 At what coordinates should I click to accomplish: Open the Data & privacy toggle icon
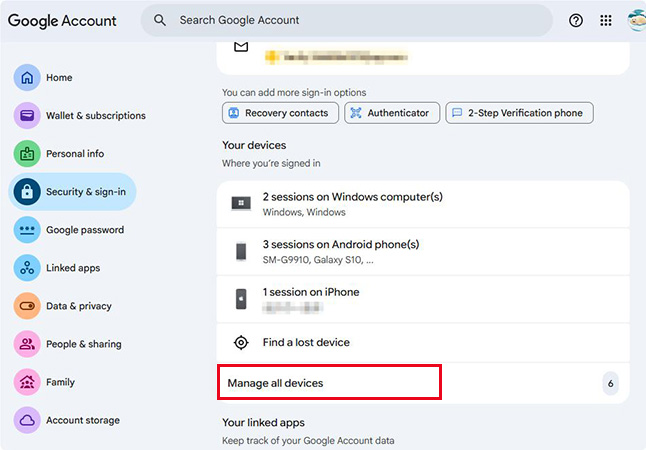coord(27,306)
